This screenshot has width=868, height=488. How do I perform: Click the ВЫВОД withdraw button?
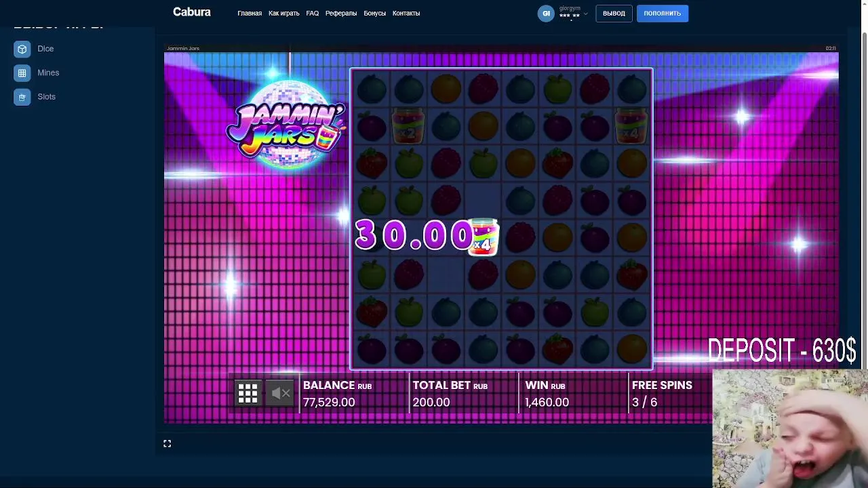614,14
